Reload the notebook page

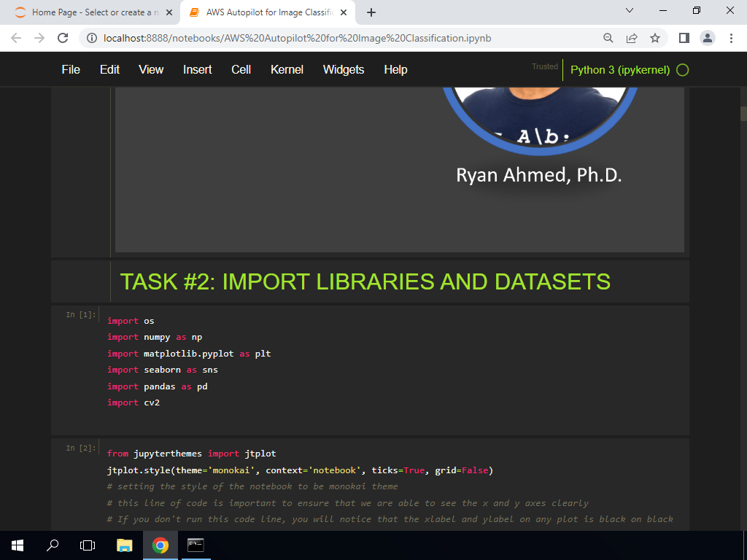pyautogui.click(x=63, y=38)
